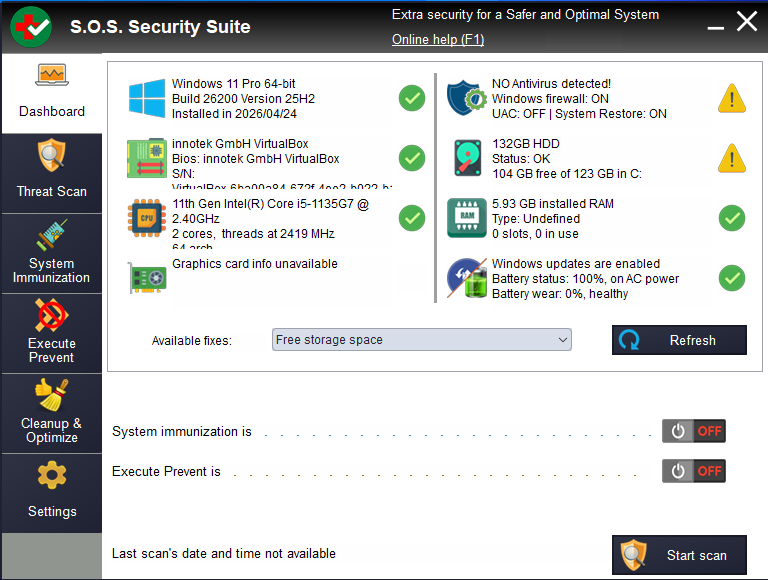Open the Available fixes dropdown
This screenshot has height=580, width=768.
(422, 339)
